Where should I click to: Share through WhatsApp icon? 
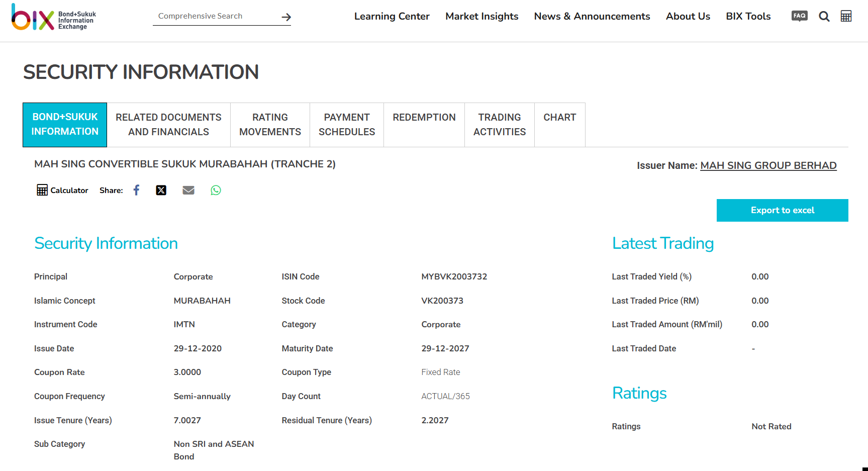[216, 190]
